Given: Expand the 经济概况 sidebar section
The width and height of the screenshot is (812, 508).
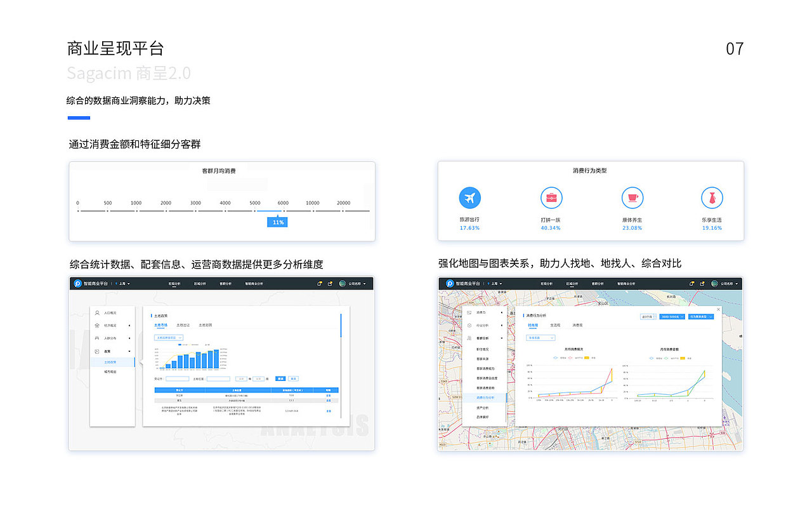Looking at the screenshot, I should (x=110, y=325).
